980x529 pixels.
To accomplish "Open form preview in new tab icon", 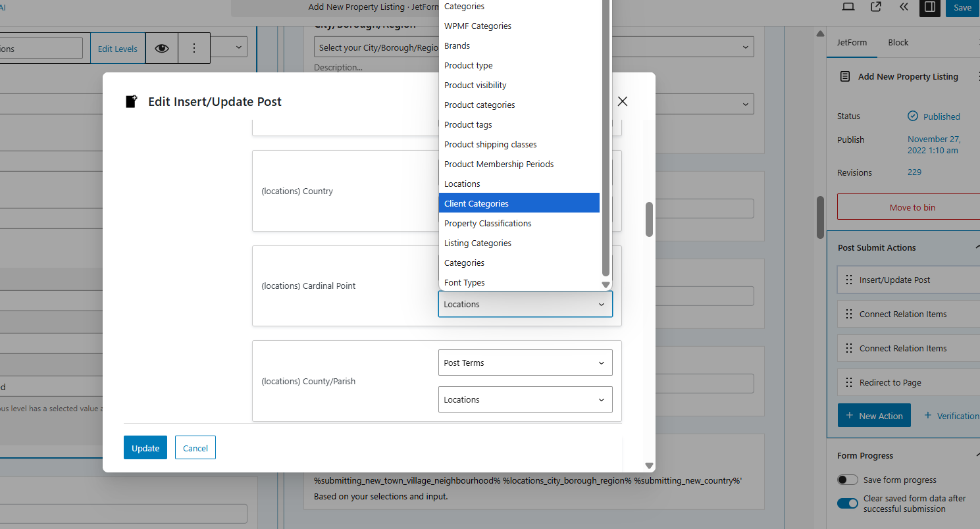I will [x=875, y=7].
